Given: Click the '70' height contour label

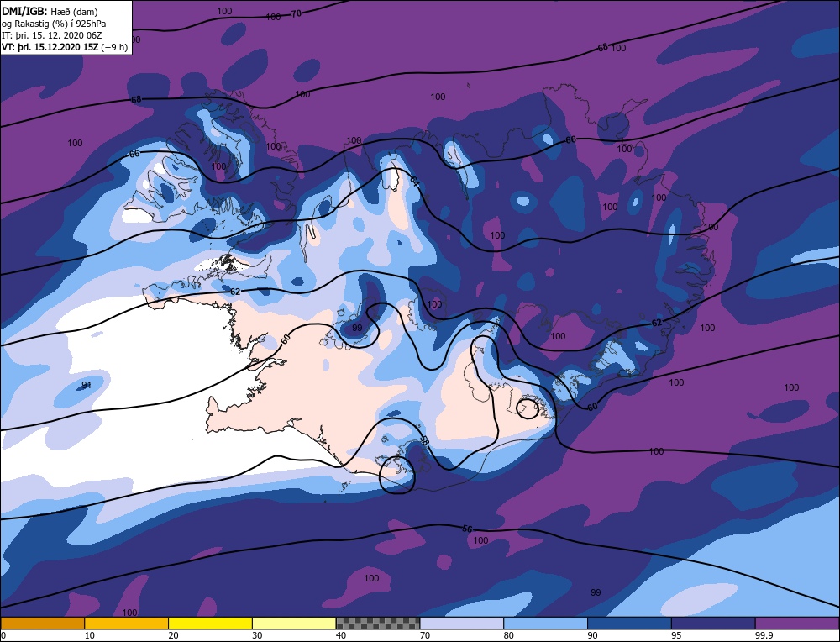Looking at the screenshot, I should 297,14.
